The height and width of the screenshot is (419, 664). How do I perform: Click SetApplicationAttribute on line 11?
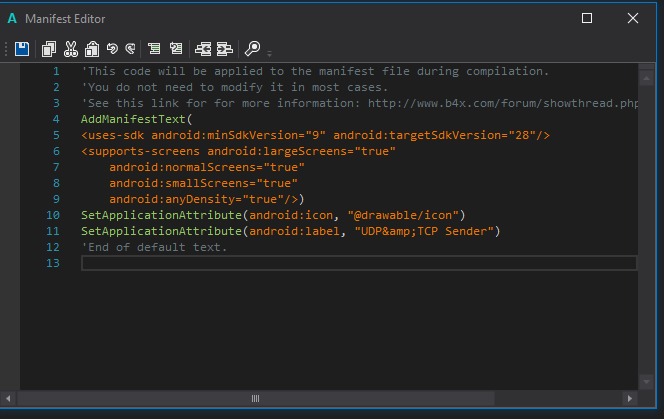[x=161, y=231]
